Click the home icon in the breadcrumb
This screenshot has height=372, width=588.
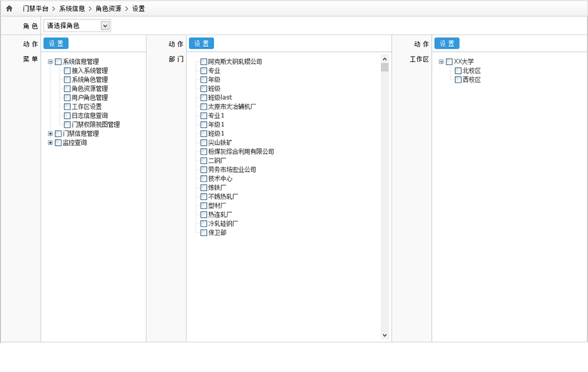9,9
